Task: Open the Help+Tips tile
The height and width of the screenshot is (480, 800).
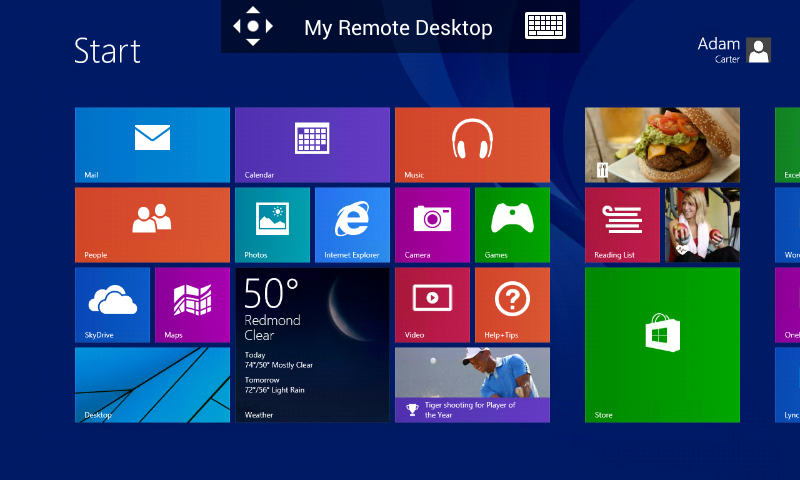Action: point(512,305)
